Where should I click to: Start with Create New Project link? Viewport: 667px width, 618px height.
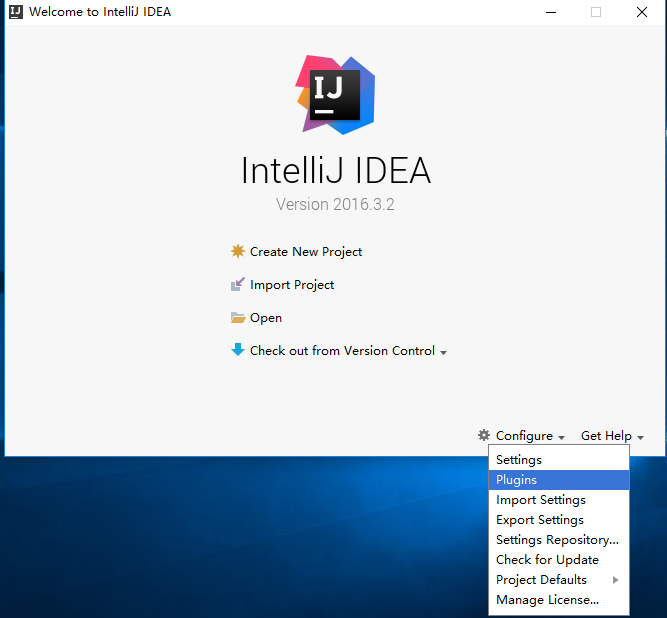pos(305,251)
